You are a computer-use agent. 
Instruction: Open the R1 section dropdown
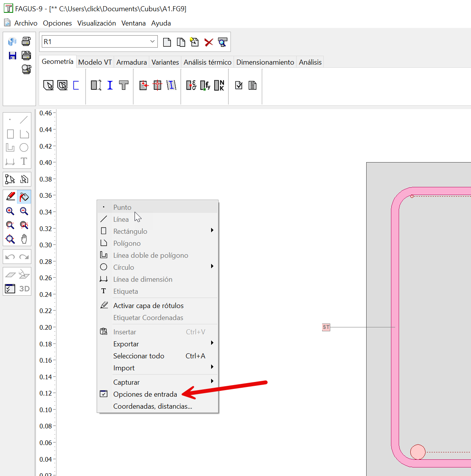click(x=152, y=41)
